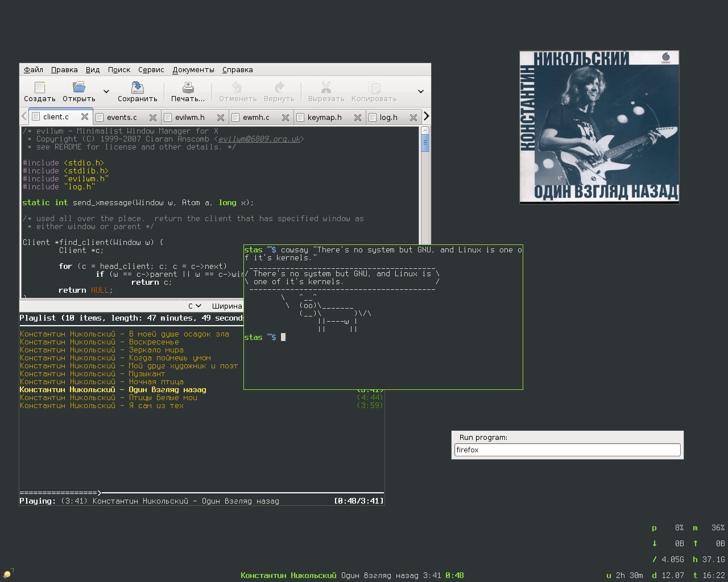This screenshot has height=582, width=728.
Task: Close the client.c tab
Action: pyautogui.click(x=85, y=117)
